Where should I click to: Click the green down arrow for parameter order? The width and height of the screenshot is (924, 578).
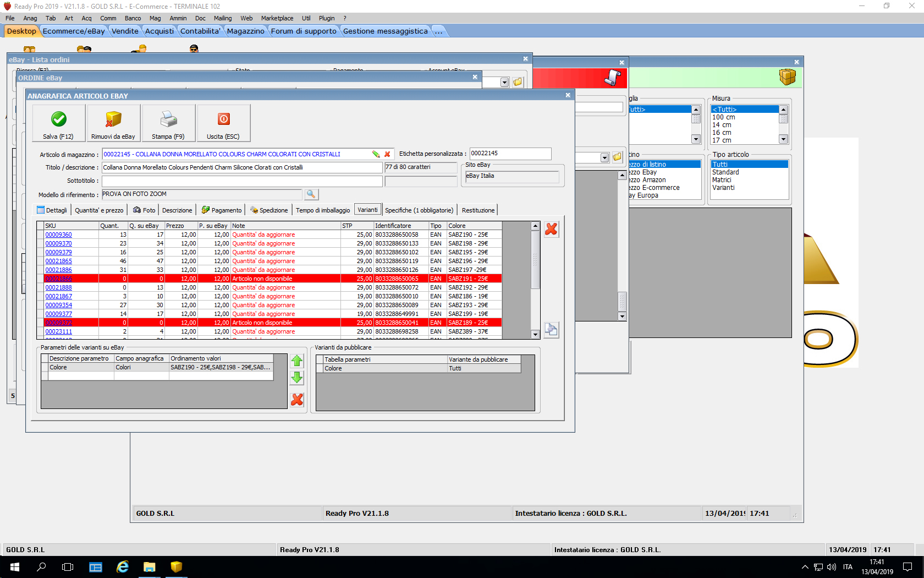point(297,378)
